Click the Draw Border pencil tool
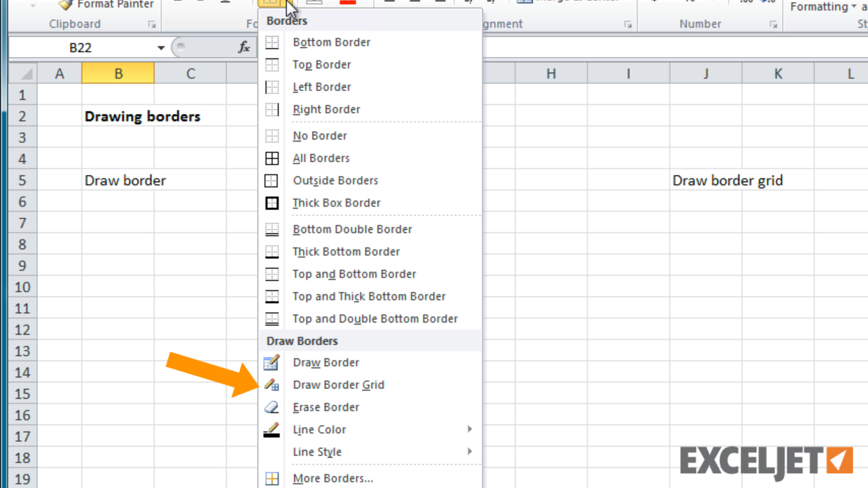Image resolution: width=868 pixels, height=488 pixels. [325, 363]
